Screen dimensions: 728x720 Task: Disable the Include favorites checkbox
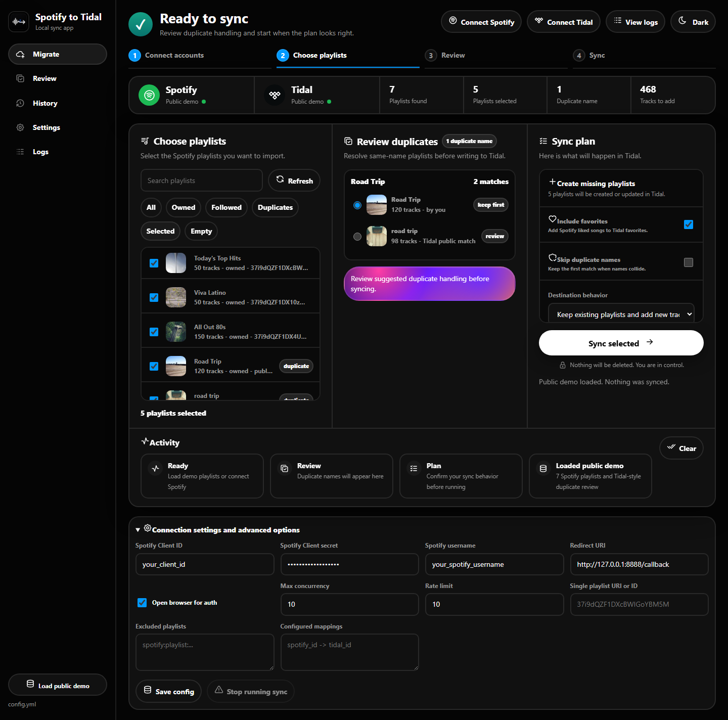click(689, 224)
